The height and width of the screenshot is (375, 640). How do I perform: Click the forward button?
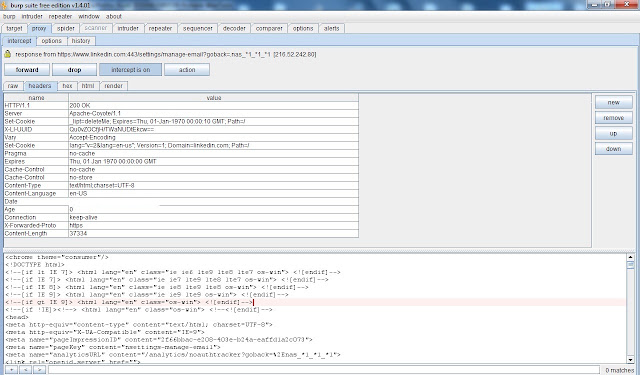coord(27,70)
